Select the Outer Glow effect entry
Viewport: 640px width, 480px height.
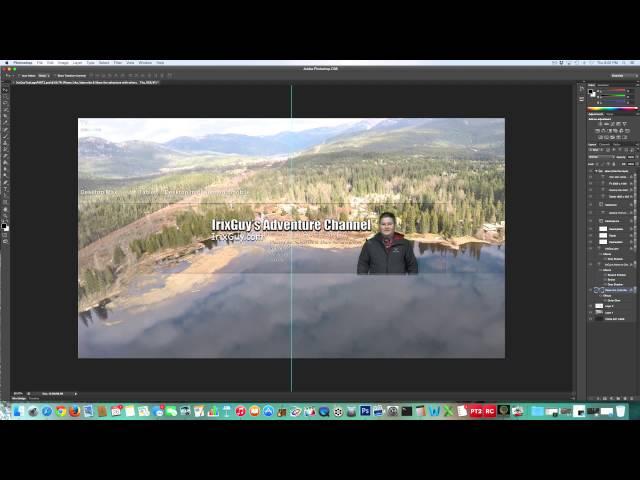pos(614,301)
